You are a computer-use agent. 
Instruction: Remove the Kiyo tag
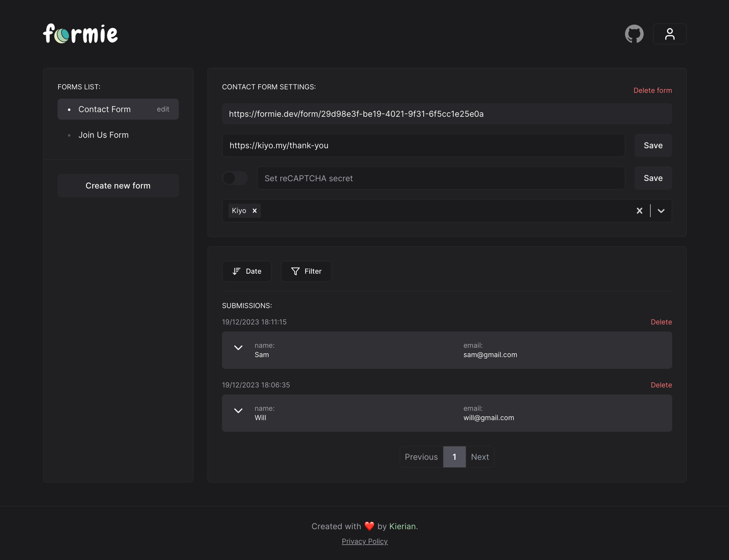pos(255,211)
